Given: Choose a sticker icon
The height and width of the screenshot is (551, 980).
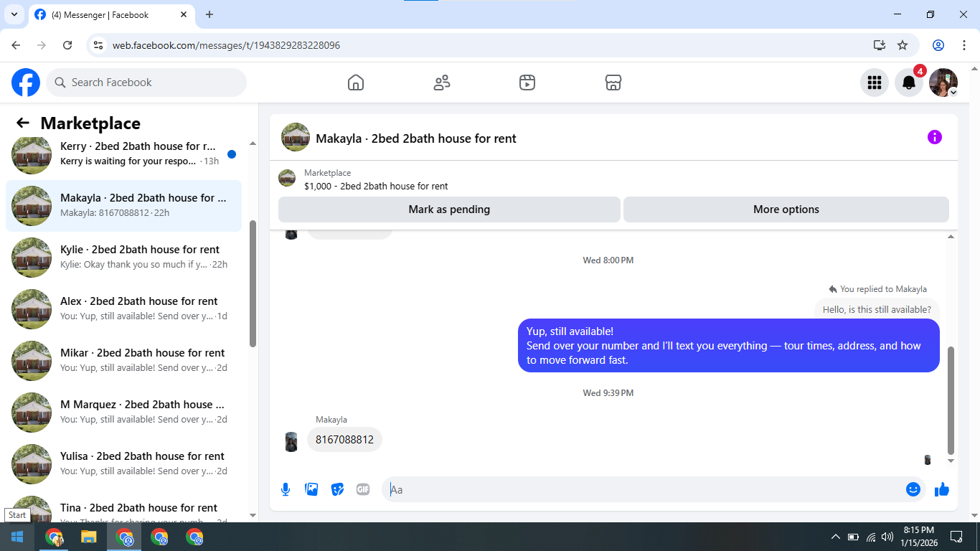Looking at the screenshot, I should (337, 489).
